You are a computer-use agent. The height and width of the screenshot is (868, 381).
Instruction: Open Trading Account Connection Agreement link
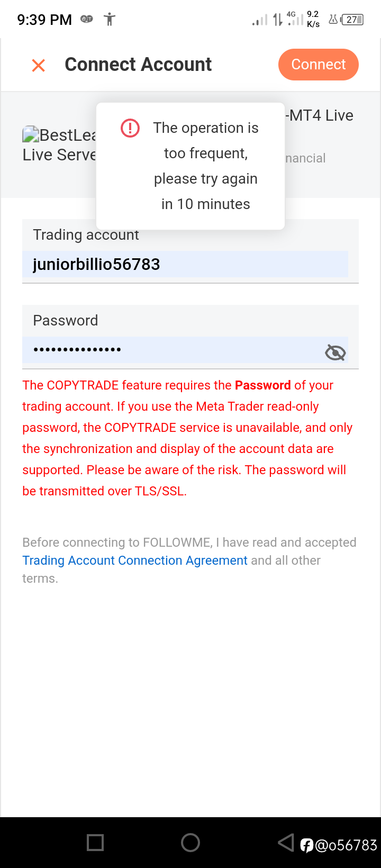tap(134, 560)
